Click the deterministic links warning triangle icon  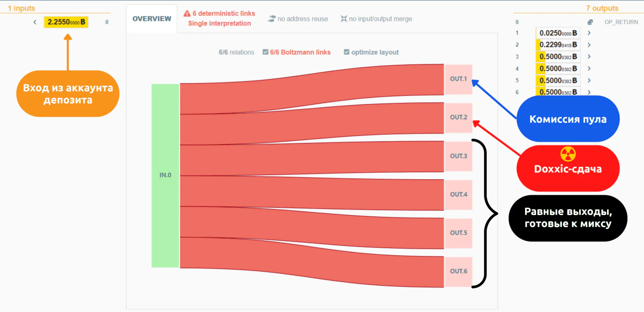(x=187, y=13)
